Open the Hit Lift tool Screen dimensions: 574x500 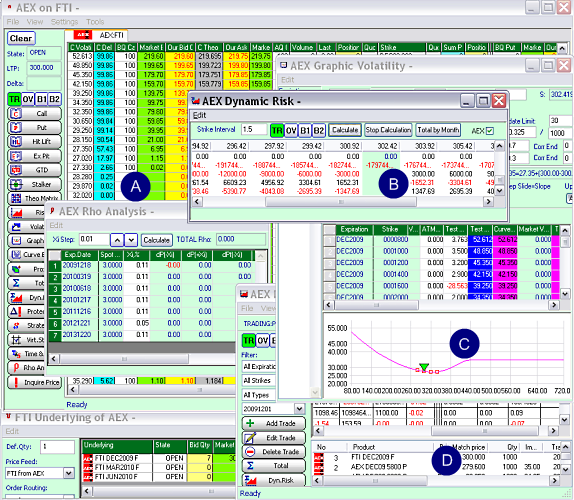coord(34,142)
